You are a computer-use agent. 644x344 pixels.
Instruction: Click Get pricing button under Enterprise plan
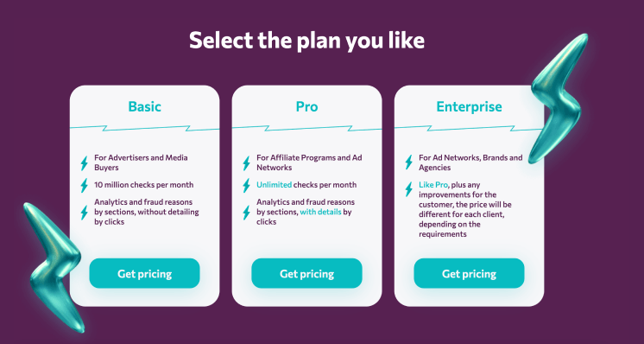pyautogui.click(x=469, y=273)
